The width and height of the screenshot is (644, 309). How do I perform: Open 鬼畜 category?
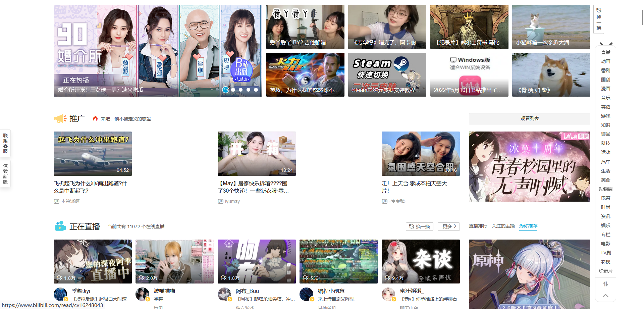point(605,198)
